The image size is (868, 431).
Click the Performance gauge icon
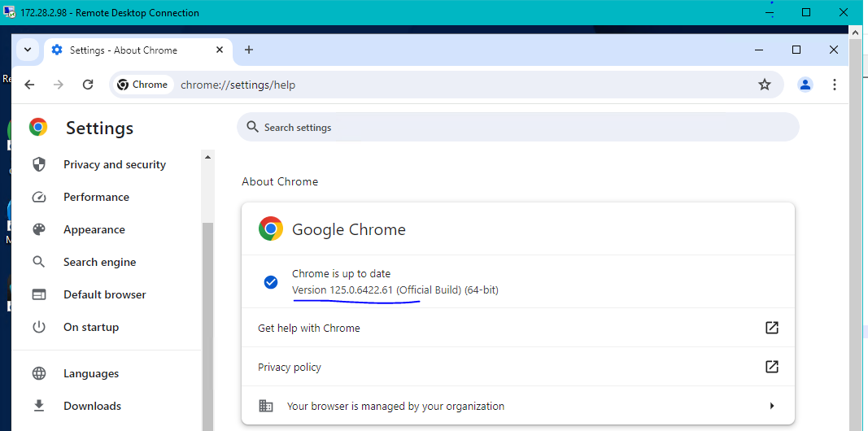39,197
